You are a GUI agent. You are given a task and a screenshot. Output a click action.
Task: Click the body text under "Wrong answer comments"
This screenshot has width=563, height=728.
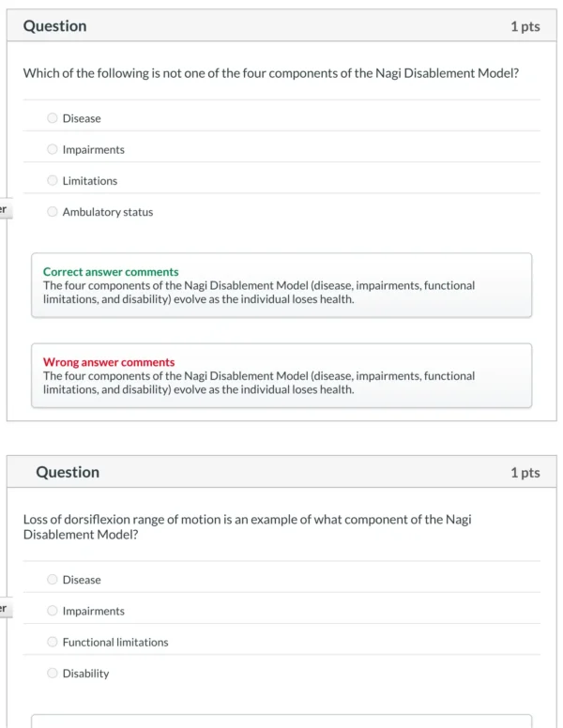point(259,383)
